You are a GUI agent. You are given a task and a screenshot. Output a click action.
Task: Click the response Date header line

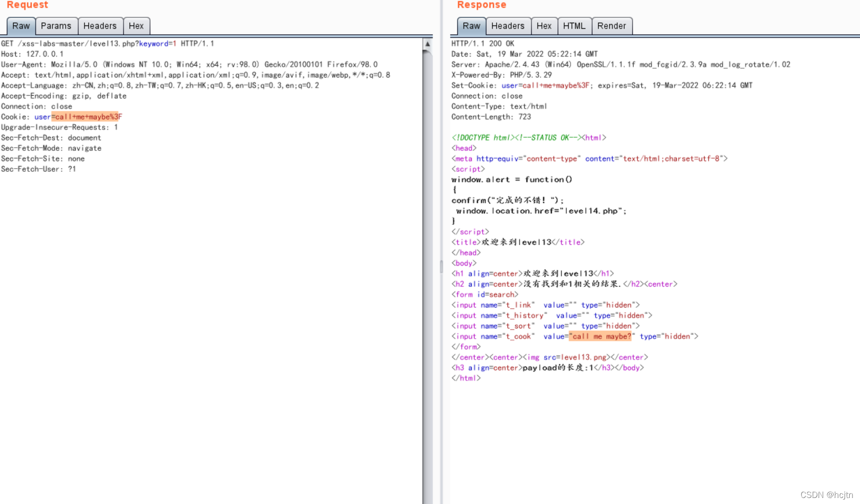coord(524,54)
